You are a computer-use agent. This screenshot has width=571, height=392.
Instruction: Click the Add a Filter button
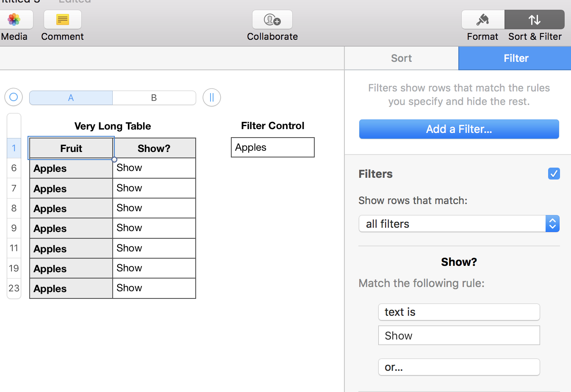point(459,129)
